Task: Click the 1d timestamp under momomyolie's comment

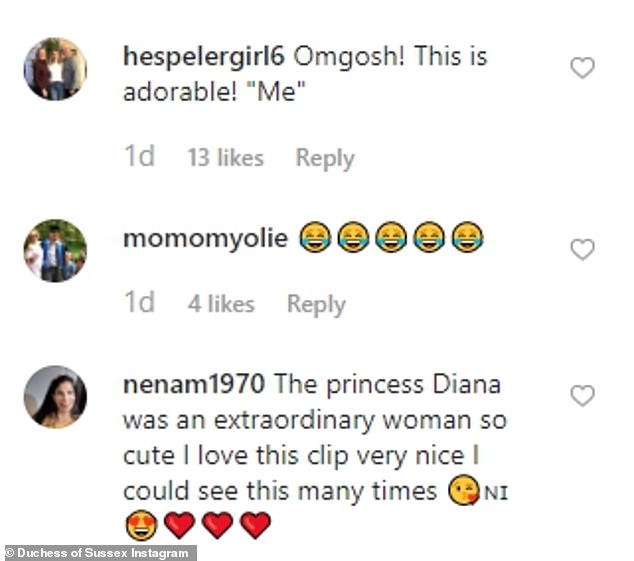Action: point(138,304)
